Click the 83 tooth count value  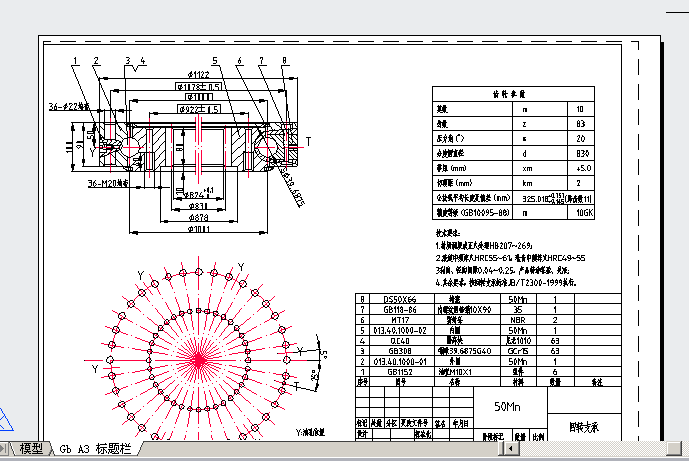[580, 124]
